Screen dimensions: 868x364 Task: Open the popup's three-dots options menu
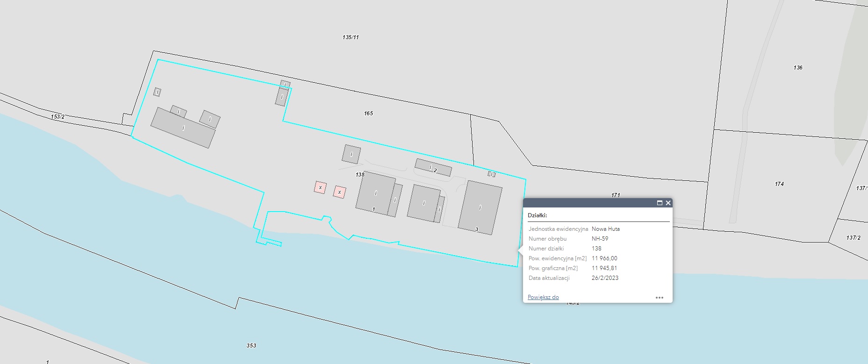click(659, 298)
